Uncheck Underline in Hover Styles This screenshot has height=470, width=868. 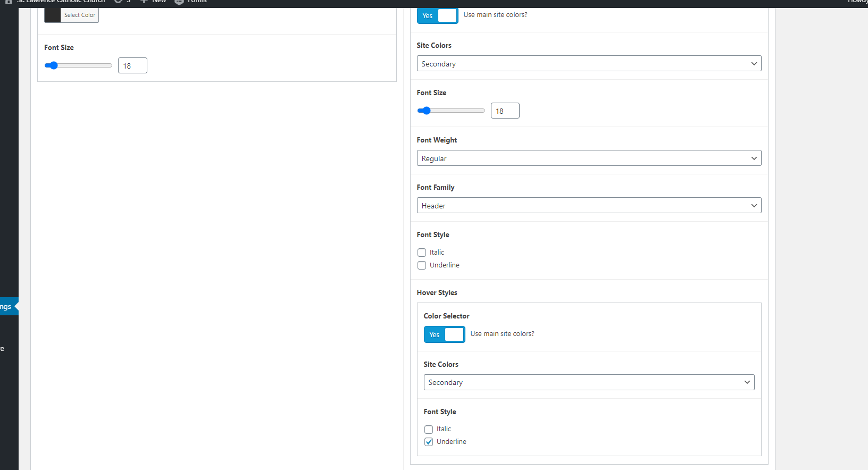click(x=429, y=442)
